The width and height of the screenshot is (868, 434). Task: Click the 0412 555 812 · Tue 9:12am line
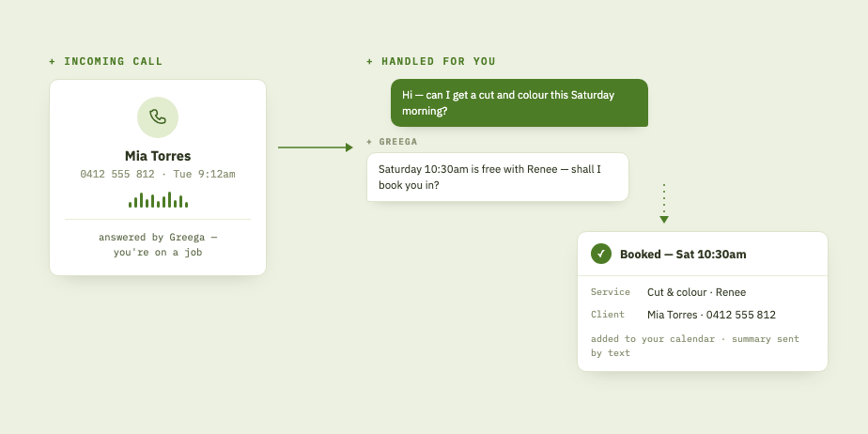(x=158, y=175)
